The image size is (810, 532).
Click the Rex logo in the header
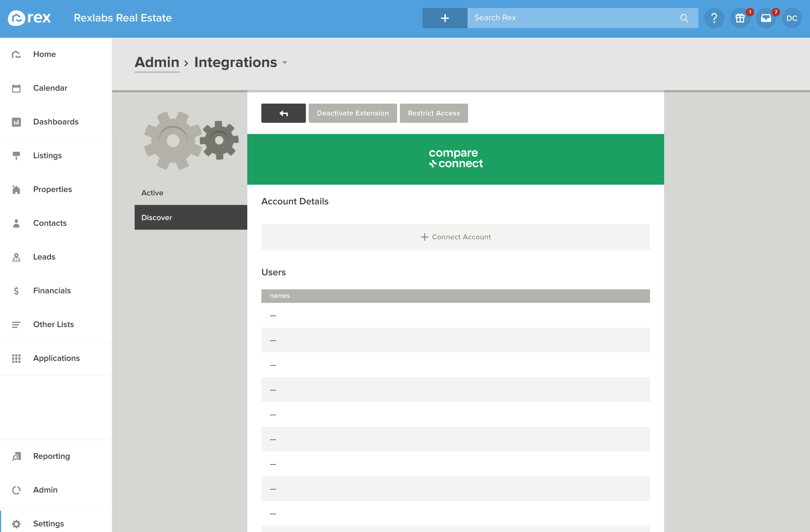(x=29, y=18)
